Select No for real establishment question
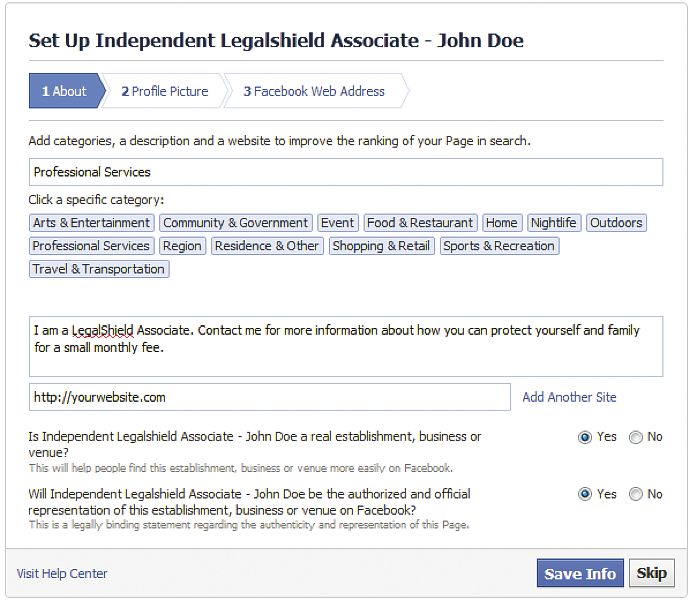Viewport: 693px width, 602px height. point(636,437)
